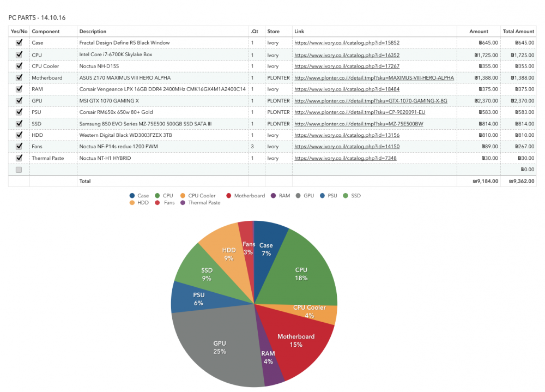Click the SSD legend color dot

(346, 196)
